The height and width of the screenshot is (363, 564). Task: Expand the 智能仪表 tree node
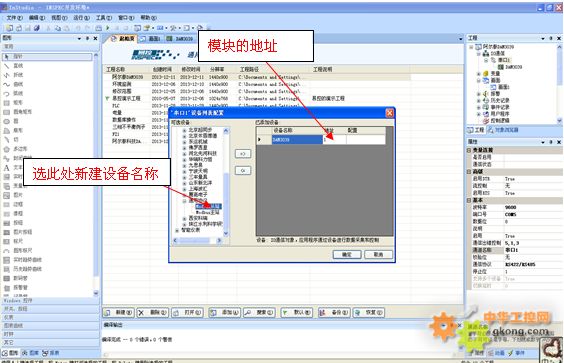pos(177,230)
